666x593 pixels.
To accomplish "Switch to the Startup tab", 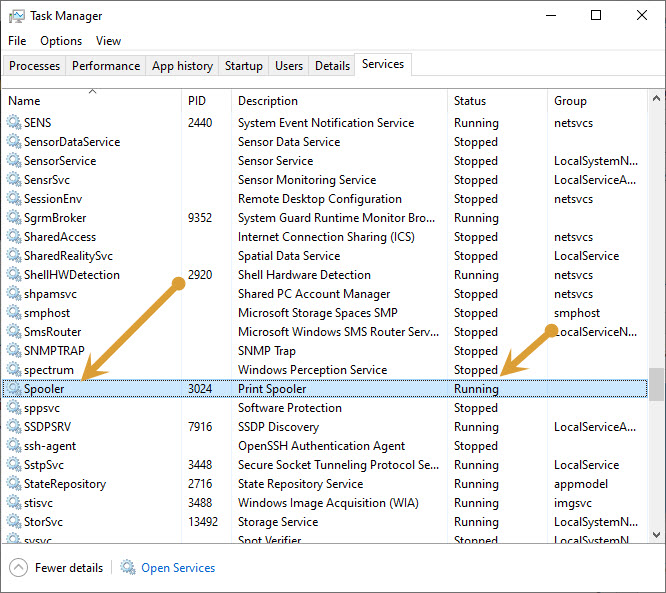I will [x=243, y=66].
